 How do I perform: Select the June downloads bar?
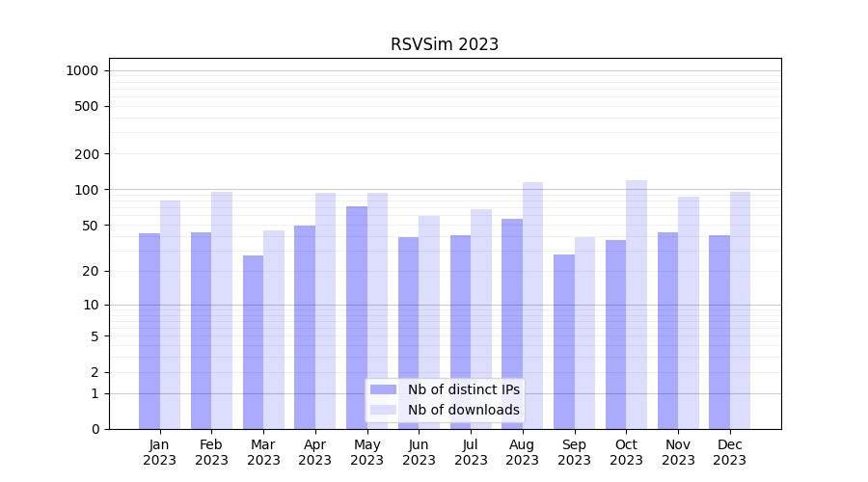tap(429, 322)
